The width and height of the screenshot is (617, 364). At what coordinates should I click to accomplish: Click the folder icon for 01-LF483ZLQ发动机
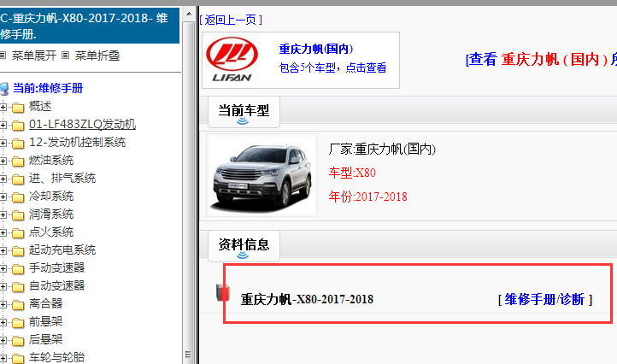[x=18, y=125]
